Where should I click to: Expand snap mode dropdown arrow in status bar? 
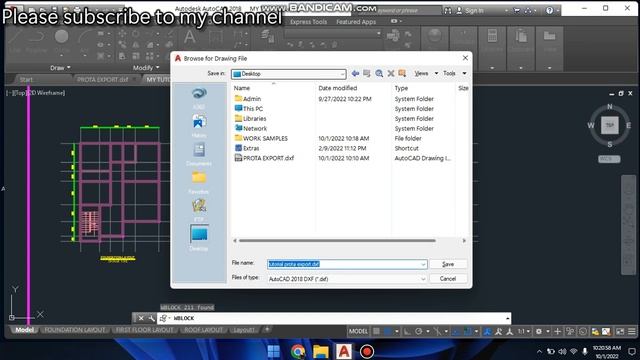tap(396, 331)
